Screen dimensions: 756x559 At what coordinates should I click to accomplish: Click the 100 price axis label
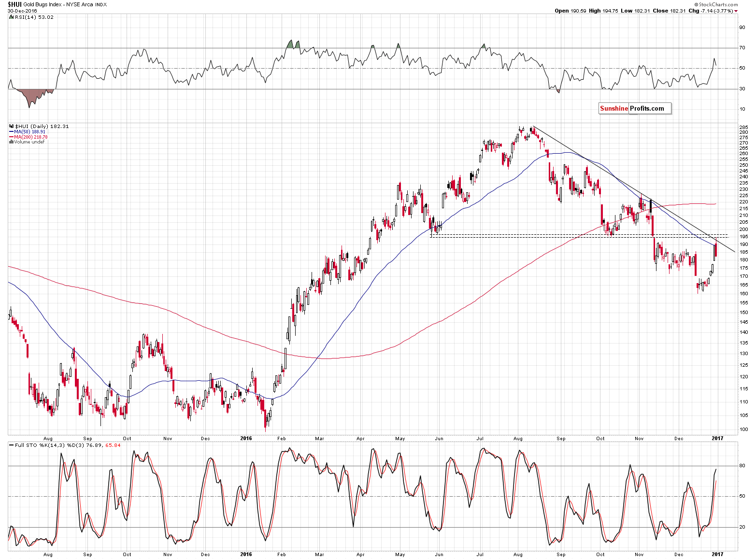pos(743,429)
